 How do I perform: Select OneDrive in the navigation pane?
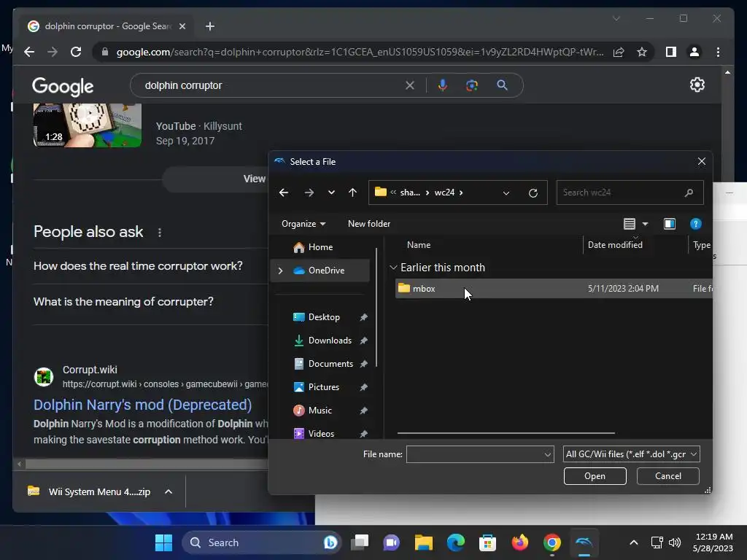326,271
